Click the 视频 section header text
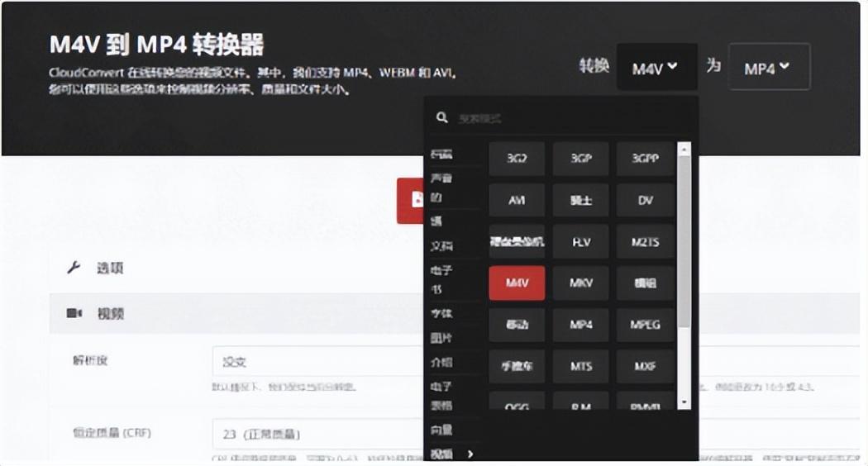The image size is (868, 466). tap(111, 314)
